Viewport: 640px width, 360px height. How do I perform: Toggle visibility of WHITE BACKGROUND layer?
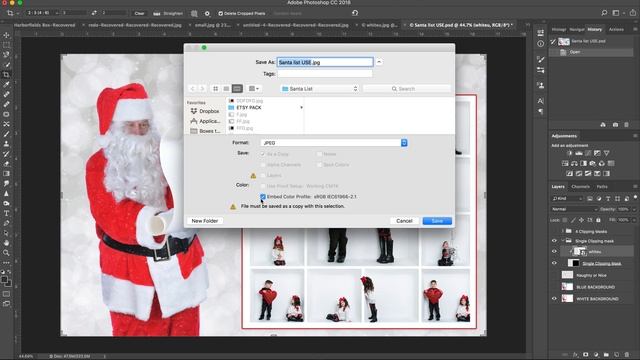coord(554,299)
